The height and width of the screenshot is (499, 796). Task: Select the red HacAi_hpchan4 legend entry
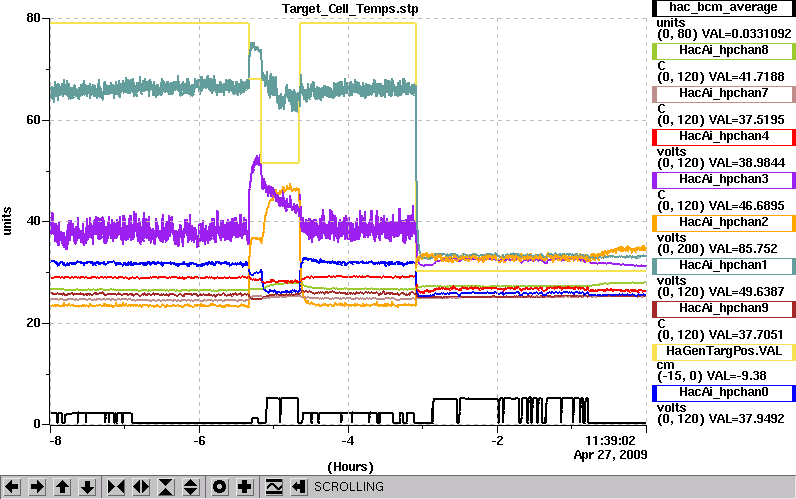[723, 137]
